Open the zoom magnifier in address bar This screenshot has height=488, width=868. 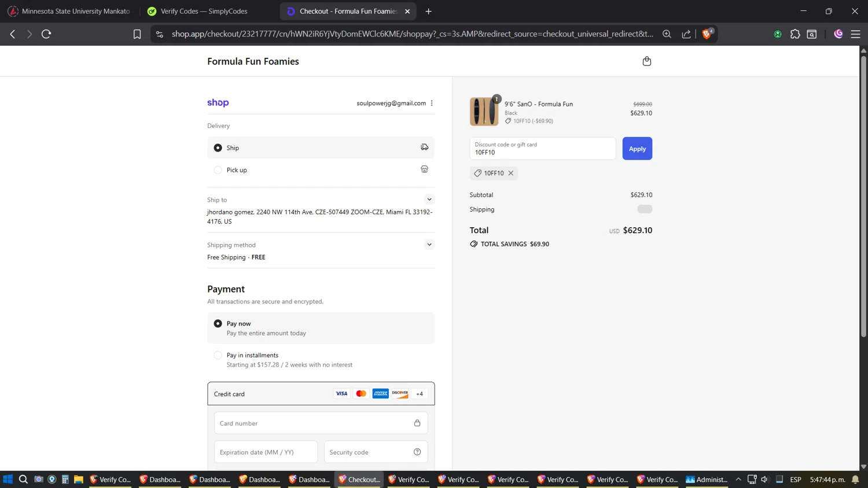(x=667, y=34)
